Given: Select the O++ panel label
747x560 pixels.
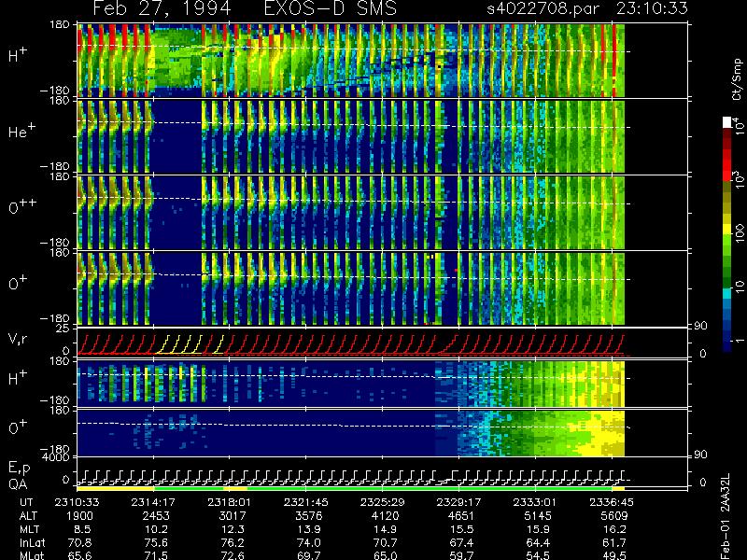Looking at the screenshot, I should (21, 206).
